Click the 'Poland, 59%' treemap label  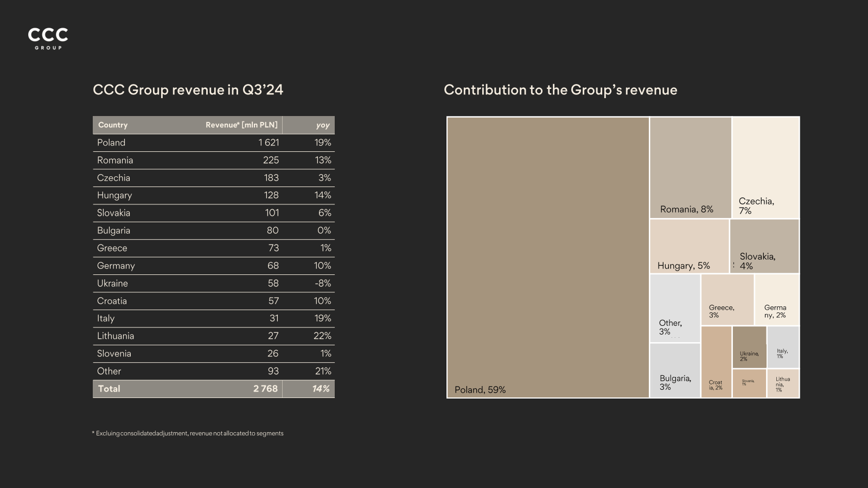coord(480,390)
